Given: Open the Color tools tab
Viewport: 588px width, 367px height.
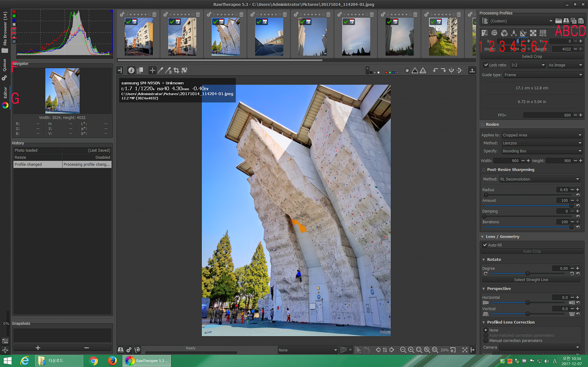Looking at the screenshot, I should (504, 33).
